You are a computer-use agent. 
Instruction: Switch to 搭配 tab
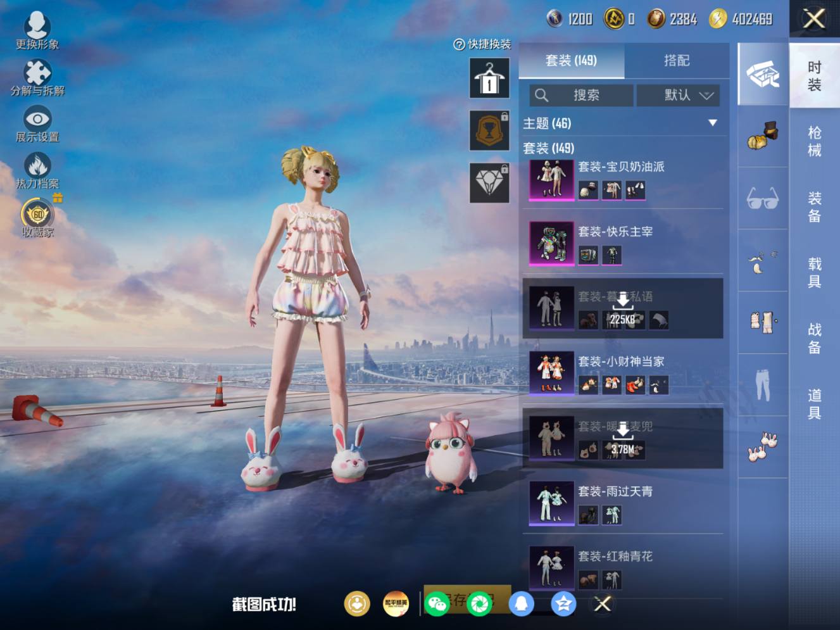pos(677,61)
